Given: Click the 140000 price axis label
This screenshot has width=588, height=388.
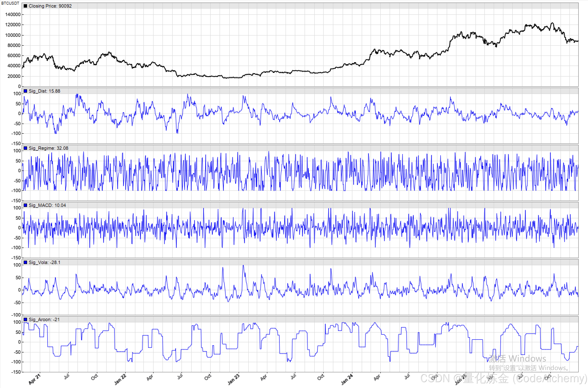Looking at the screenshot, I should (13, 15).
